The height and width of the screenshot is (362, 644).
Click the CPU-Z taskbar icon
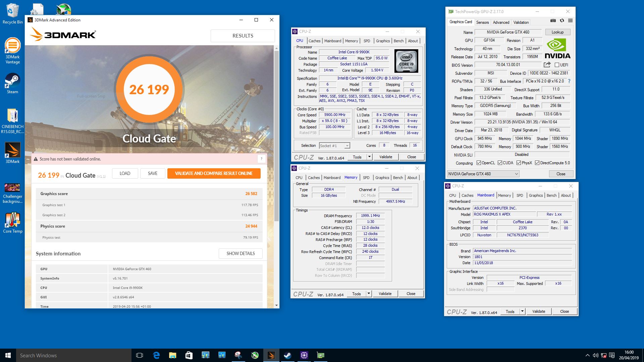coord(304,355)
